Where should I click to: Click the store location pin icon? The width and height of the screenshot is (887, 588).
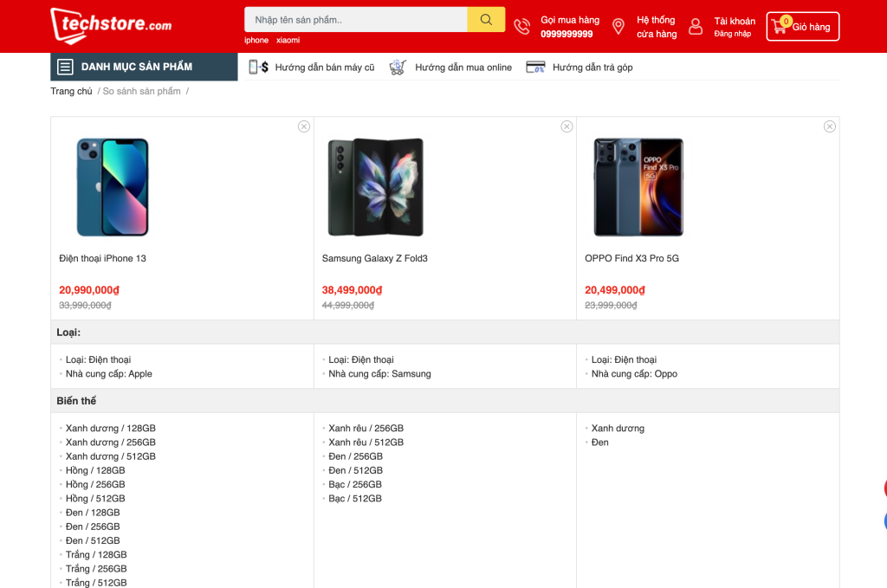tap(618, 27)
